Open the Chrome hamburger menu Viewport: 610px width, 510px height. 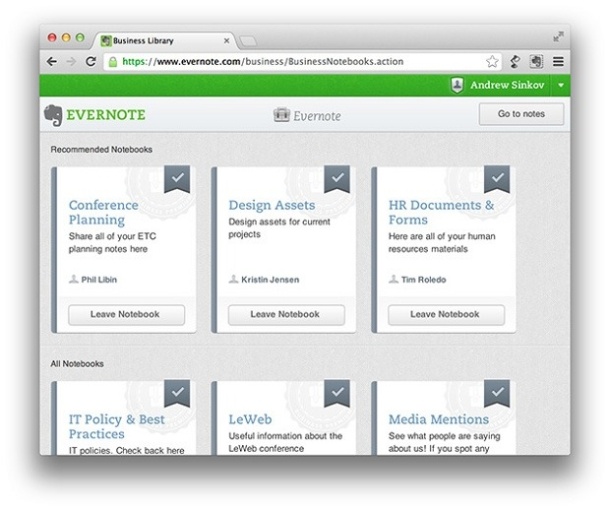coord(558,61)
